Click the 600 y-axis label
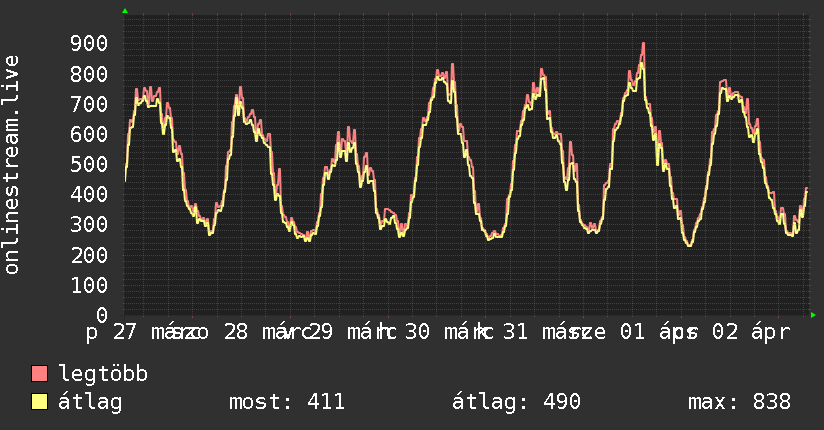Image resolution: width=824 pixels, height=430 pixels. [89, 134]
